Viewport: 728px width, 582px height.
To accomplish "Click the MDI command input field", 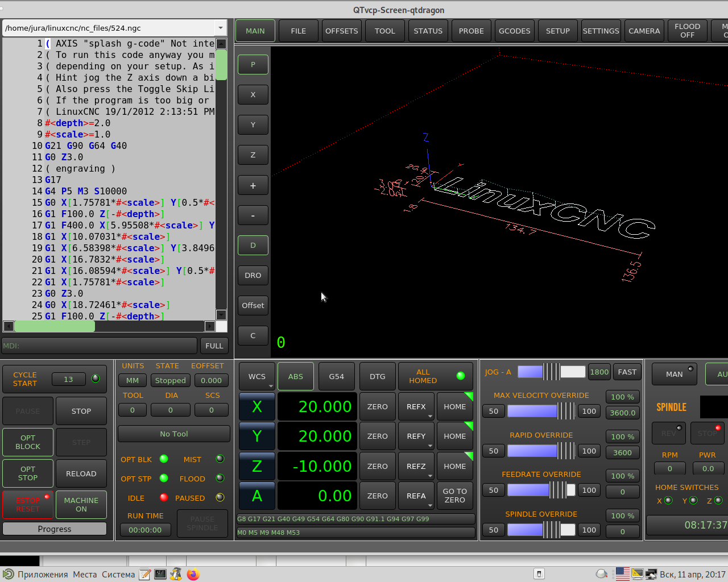I will (100, 346).
